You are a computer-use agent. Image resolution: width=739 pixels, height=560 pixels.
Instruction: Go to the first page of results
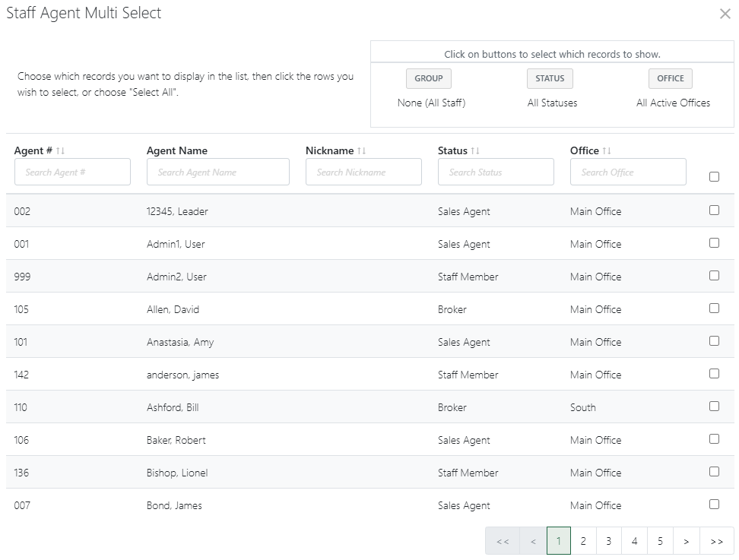click(x=503, y=541)
